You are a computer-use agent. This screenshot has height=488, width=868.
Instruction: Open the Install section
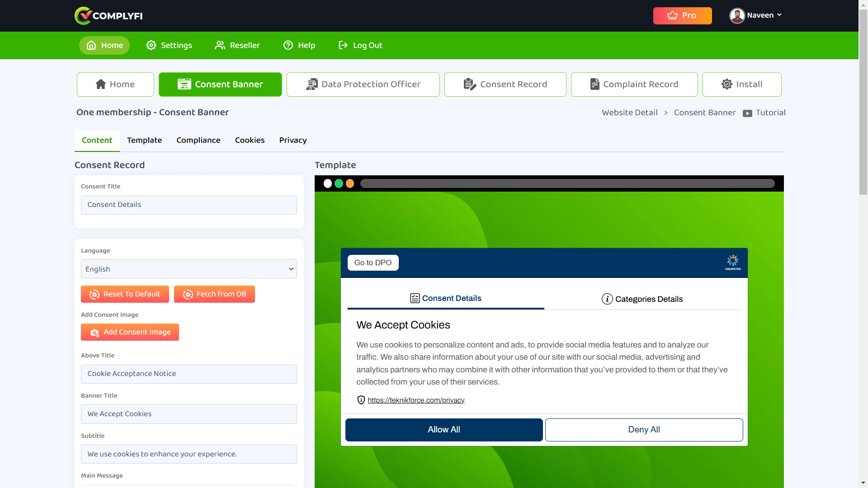741,84
